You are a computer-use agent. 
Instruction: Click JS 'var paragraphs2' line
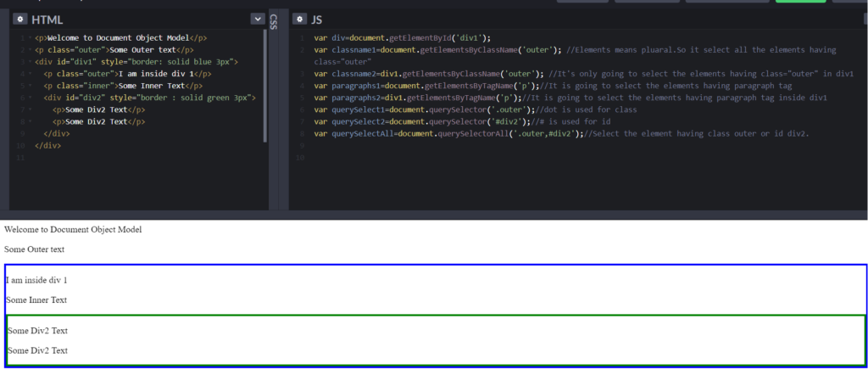(570, 98)
